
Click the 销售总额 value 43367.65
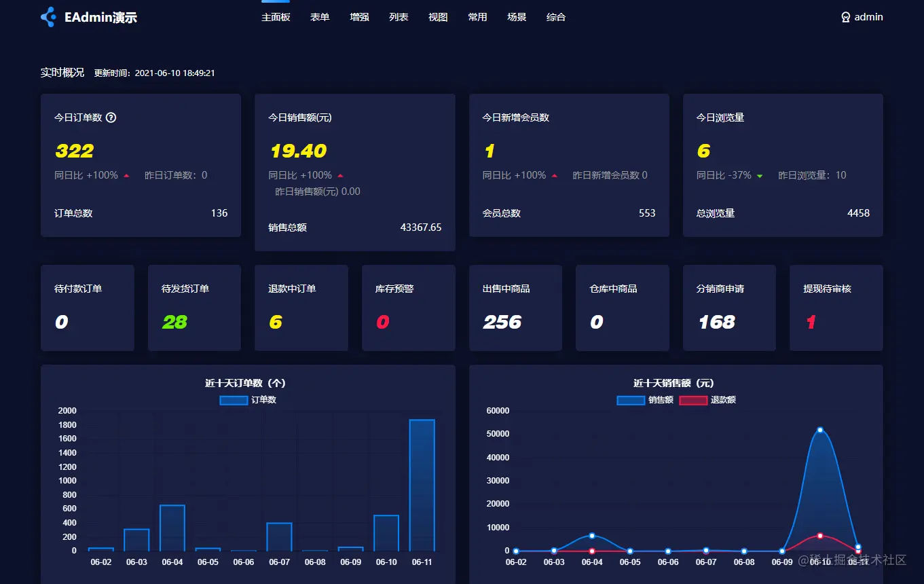click(x=421, y=227)
